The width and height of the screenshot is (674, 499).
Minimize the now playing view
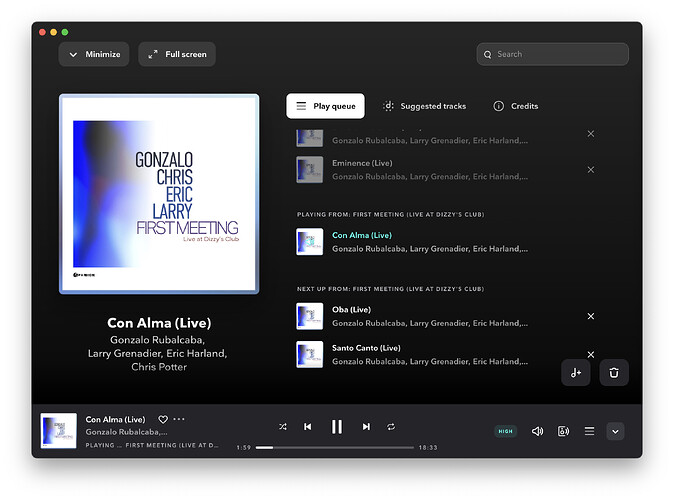pyautogui.click(x=94, y=54)
